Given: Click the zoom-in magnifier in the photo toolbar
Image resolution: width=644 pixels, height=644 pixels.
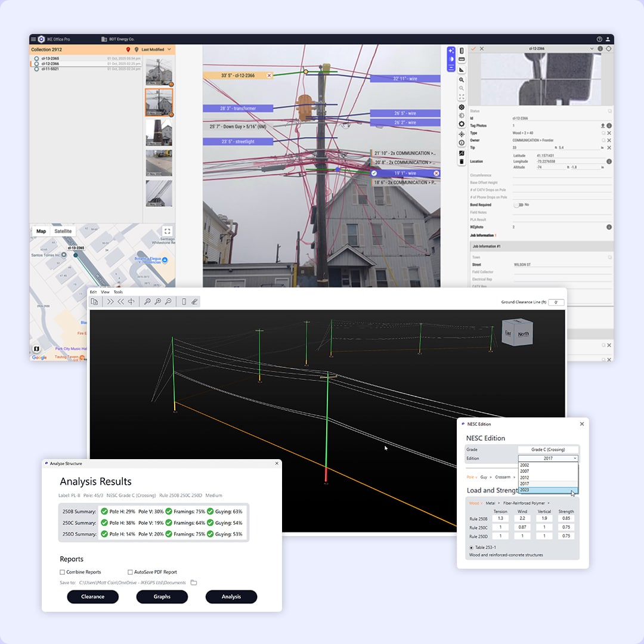Looking at the screenshot, I should click(x=462, y=80).
